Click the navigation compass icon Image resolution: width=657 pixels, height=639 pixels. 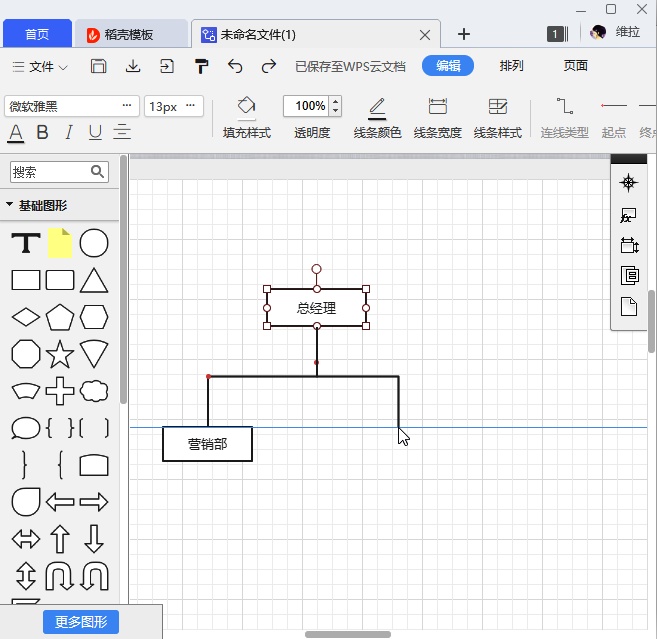[x=629, y=183]
